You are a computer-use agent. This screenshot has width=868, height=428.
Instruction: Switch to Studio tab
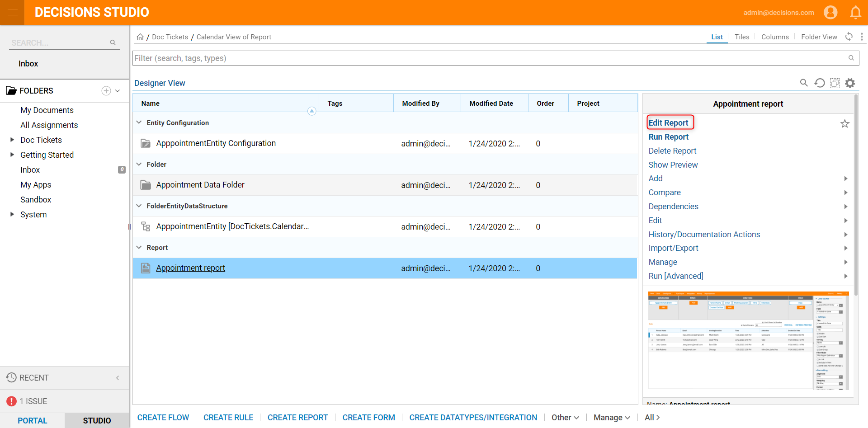[x=97, y=420]
